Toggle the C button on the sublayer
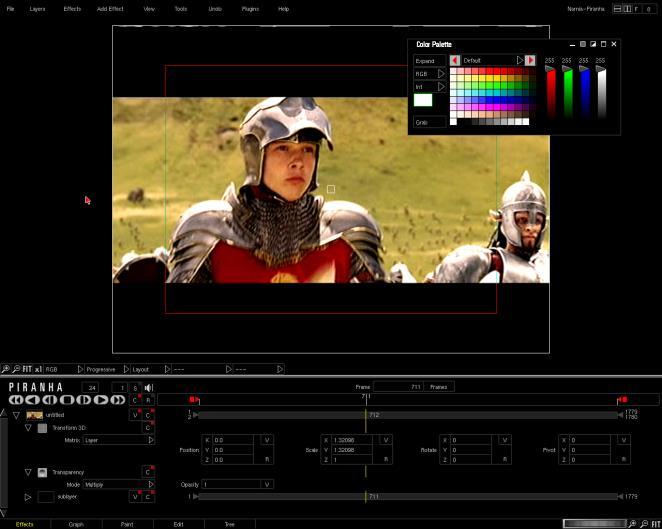The height and width of the screenshot is (529, 662). (x=148, y=497)
